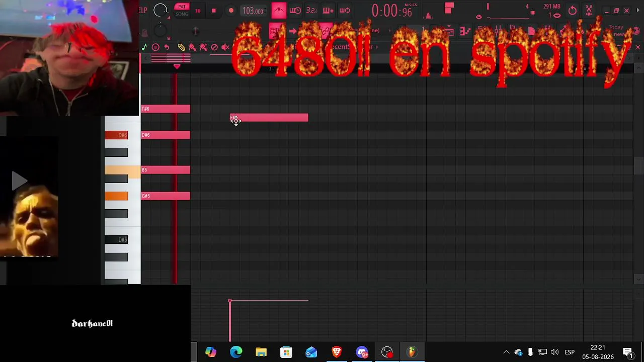Select the Mute tool

click(225, 47)
